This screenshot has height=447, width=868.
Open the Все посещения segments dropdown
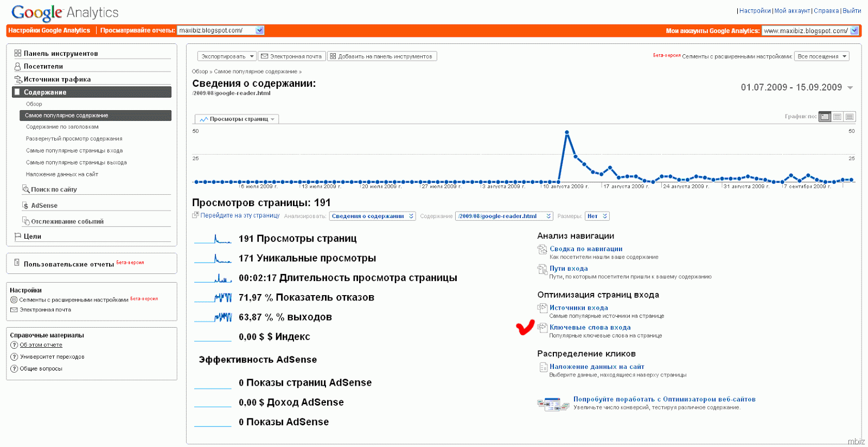(x=822, y=56)
